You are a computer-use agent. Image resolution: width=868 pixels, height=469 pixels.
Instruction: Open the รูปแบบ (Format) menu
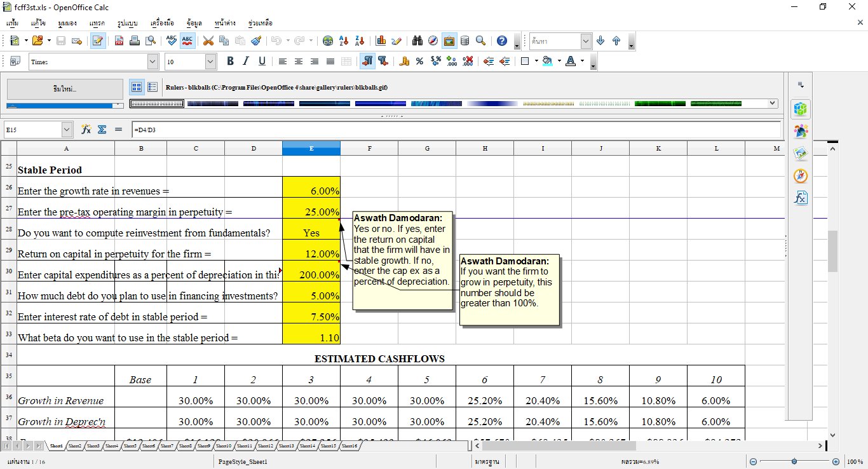[x=128, y=23]
